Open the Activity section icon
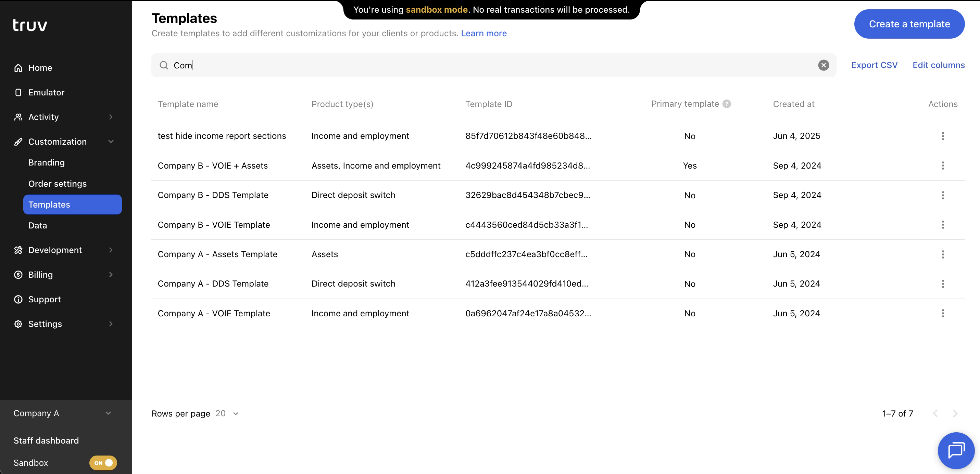The width and height of the screenshot is (980, 474). point(18,117)
